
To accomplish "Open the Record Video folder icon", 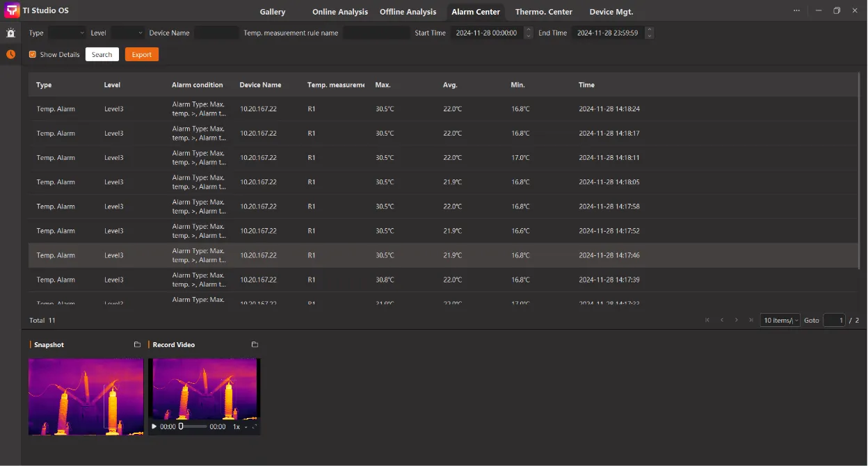I will tap(255, 345).
